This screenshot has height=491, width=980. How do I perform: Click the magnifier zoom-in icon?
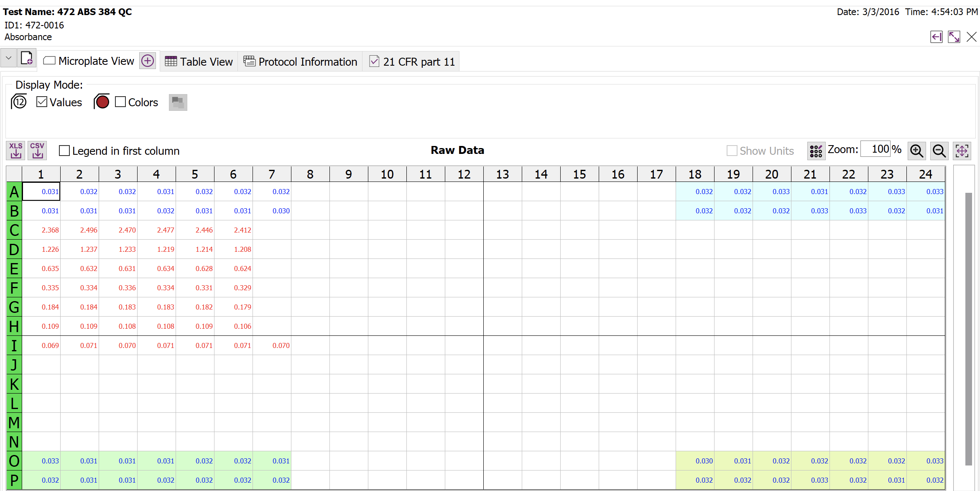pyautogui.click(x=916, y=151)
